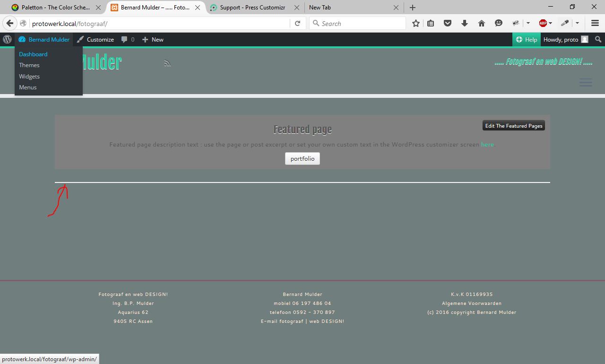Open the Firefox hamburger menu
The height and width of the screenshot is (364, 605).
coord(595,23)
